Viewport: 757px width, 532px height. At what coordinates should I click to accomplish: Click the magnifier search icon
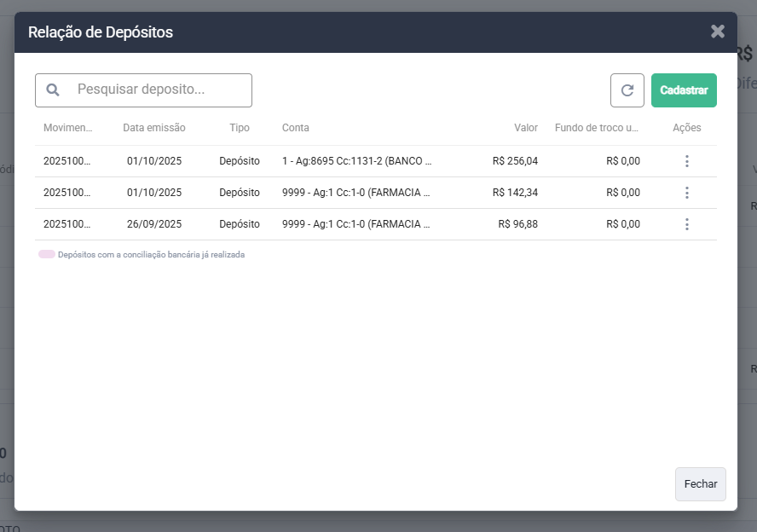click(x=53, y=90)
